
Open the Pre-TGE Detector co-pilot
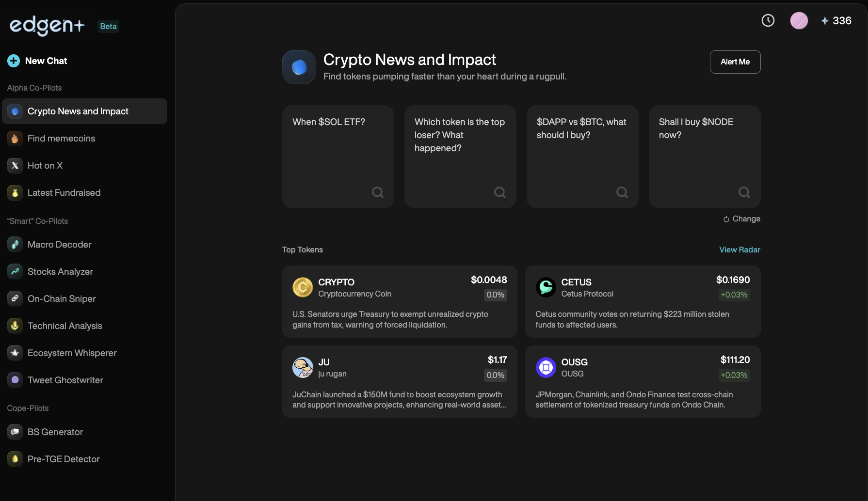(x=64, y=459)
